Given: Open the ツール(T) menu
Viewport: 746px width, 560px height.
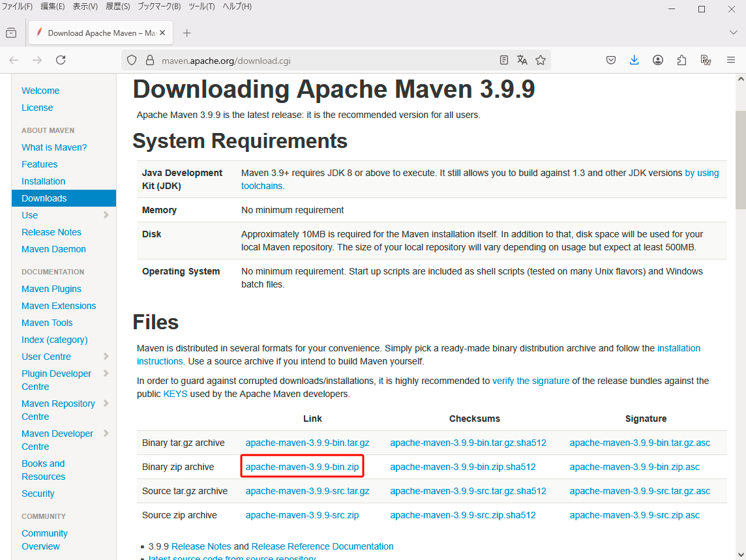Looking at the screenshot, I should point(201,7).
